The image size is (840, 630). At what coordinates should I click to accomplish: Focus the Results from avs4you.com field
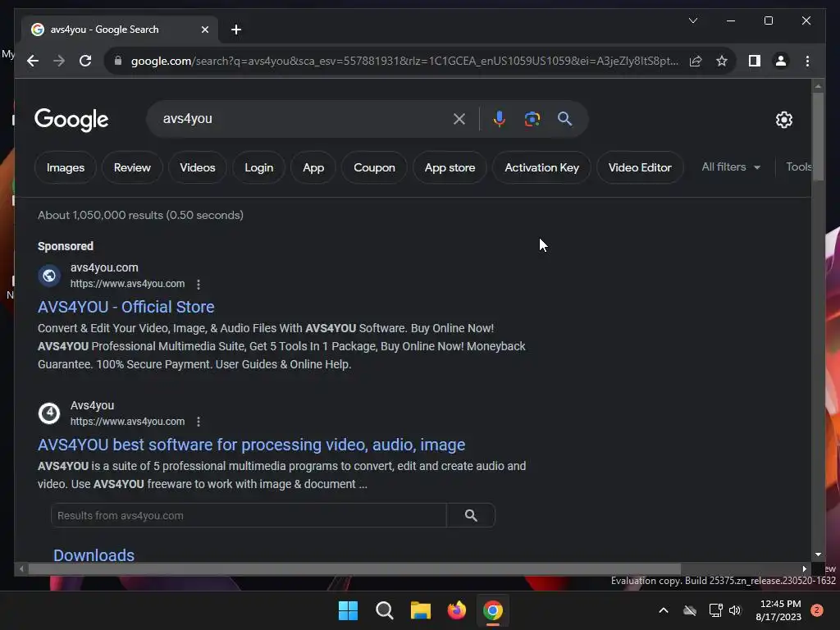(x=249, y=515)
